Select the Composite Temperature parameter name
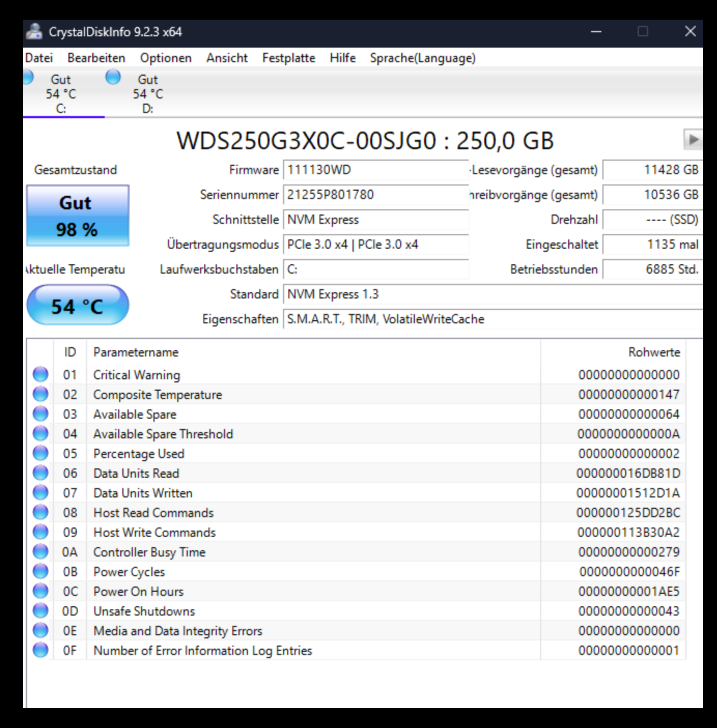This screenshot has height=728, width=717. tap(158, 394)
